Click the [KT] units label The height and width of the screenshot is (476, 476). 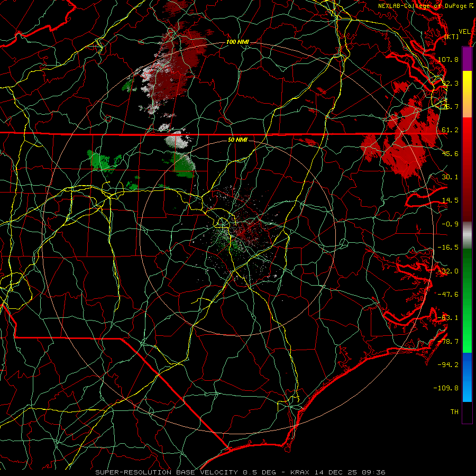coord(452,36)
